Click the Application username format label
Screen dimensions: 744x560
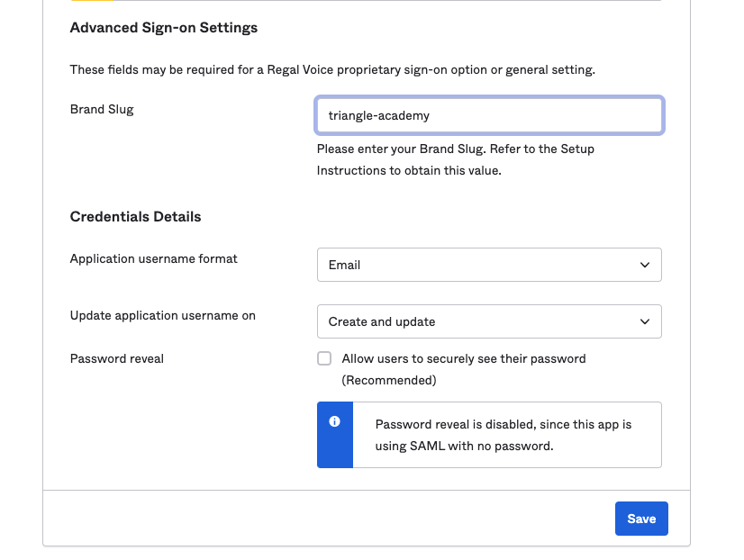click(x=154, y=258)
